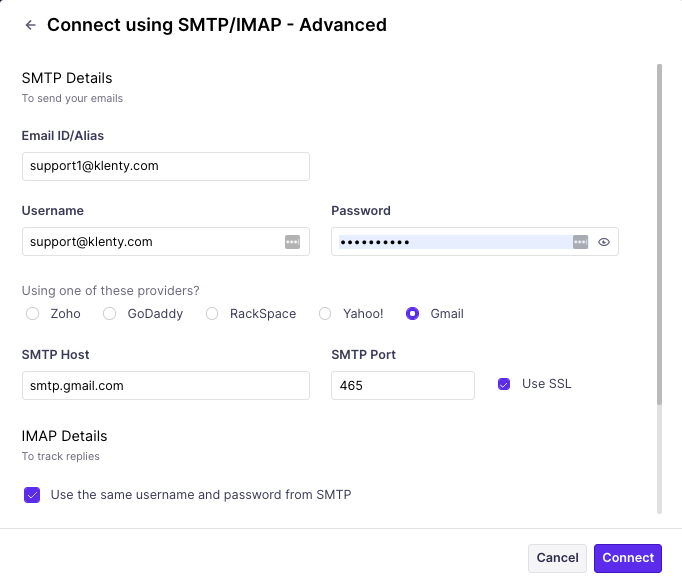This screenshot has width=682, height=584.
Task: Pick the Yahoo! provider radio button
Action: pyautogui.click(x=325, y=314)
